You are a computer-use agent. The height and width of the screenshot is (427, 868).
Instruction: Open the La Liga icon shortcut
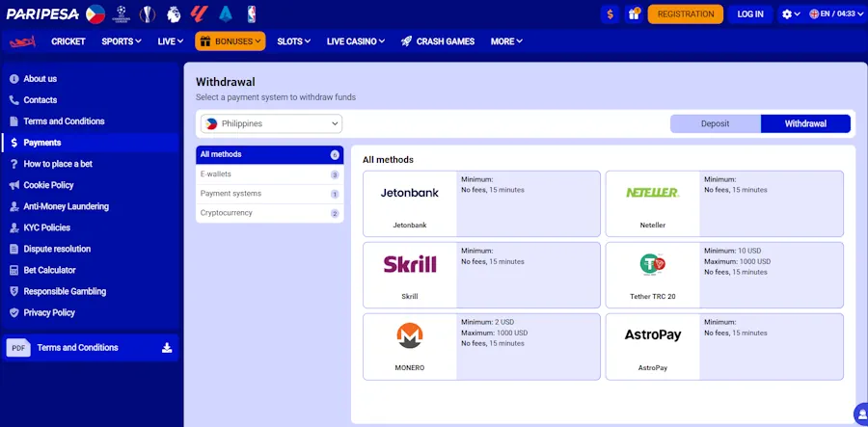click(199, 13)
